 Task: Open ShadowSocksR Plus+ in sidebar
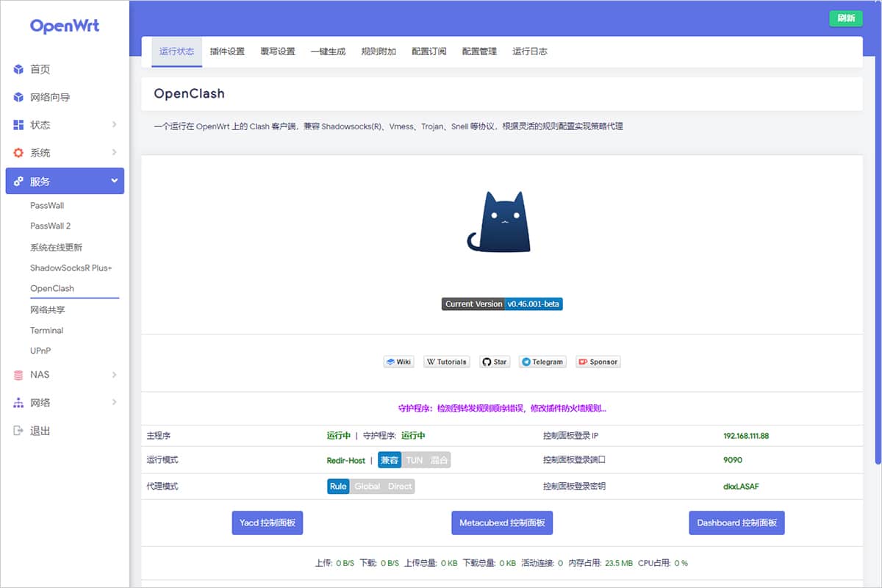tap(71, 268)
